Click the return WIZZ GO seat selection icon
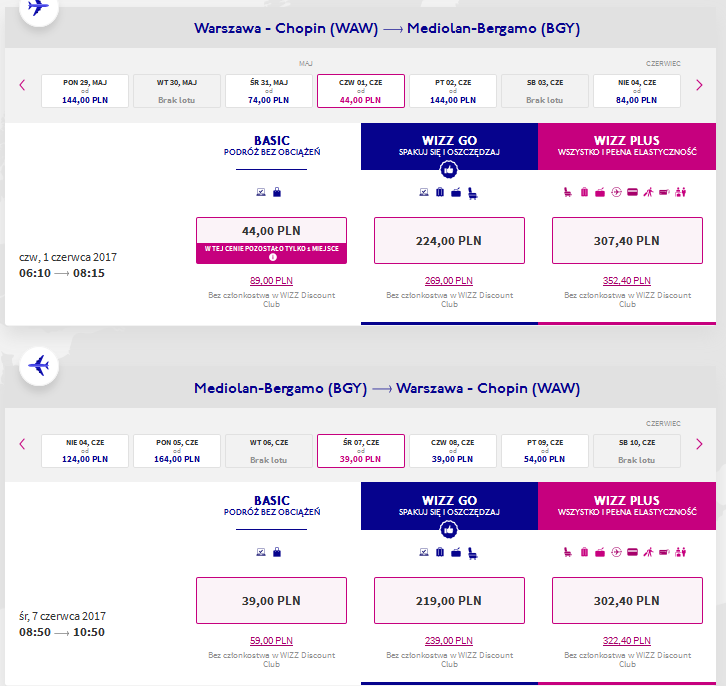The width and height of the screenshot is (726, 686). point(473,553)
